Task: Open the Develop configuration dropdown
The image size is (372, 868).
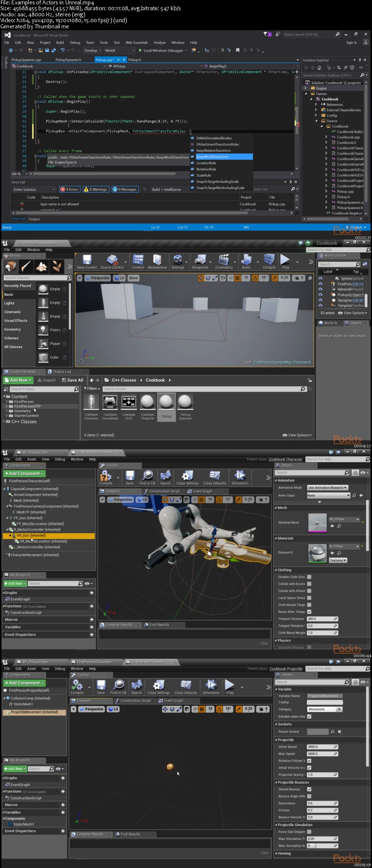Action: click(93, 51)
